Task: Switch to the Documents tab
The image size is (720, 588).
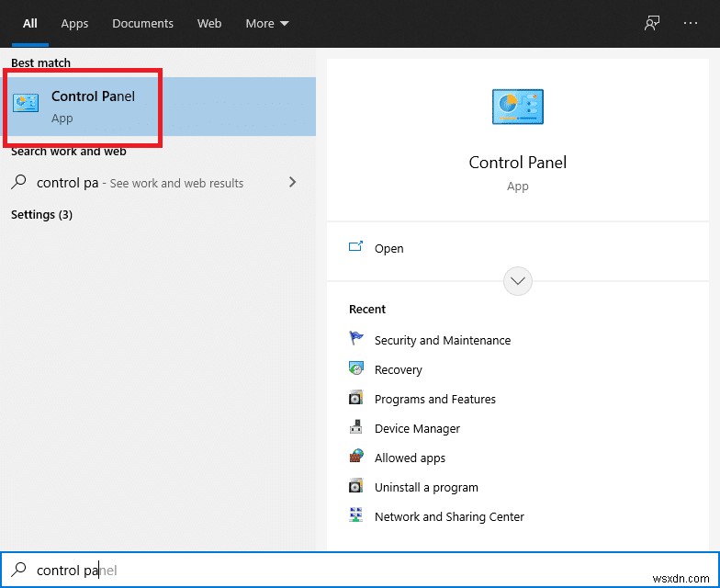Action: pos(143,24)
